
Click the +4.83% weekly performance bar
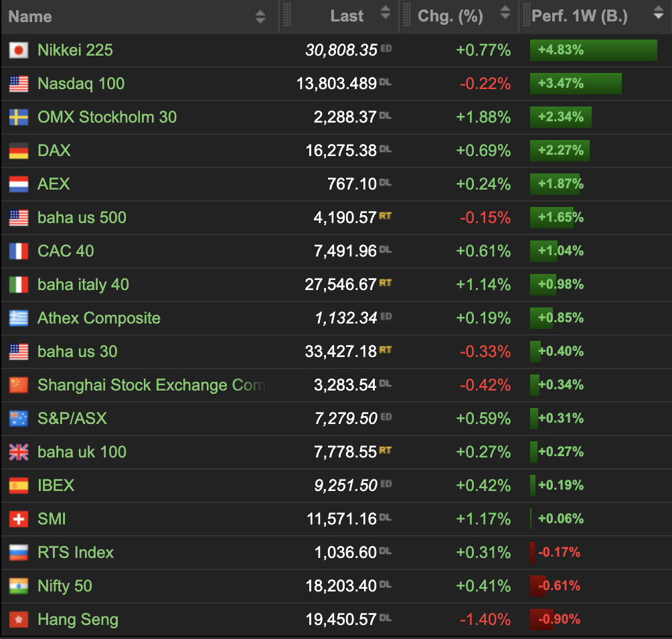[x=594, y=50]
